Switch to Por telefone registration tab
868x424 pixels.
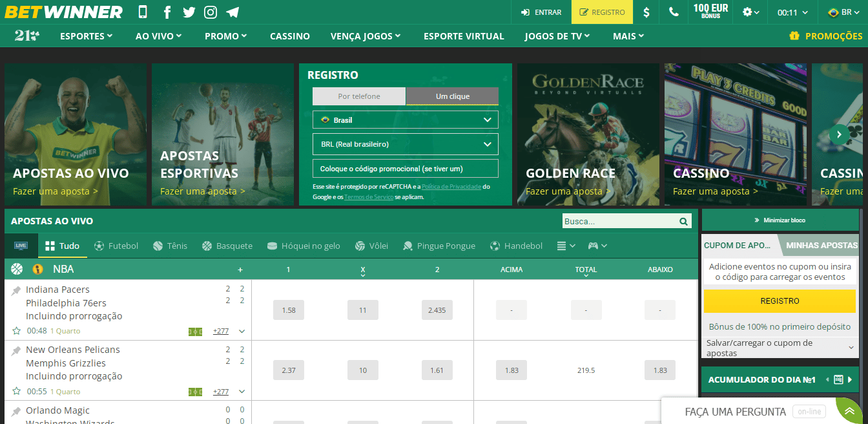click(359, 96)
